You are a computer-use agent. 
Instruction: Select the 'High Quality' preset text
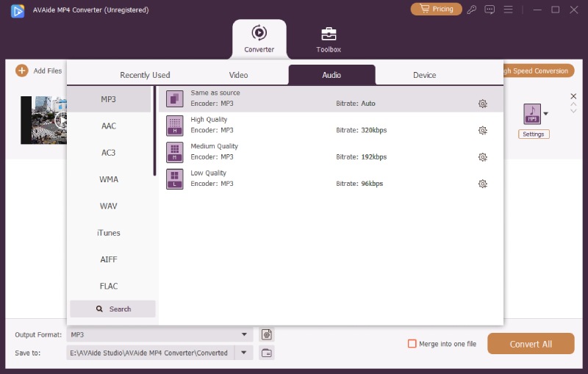209,120
